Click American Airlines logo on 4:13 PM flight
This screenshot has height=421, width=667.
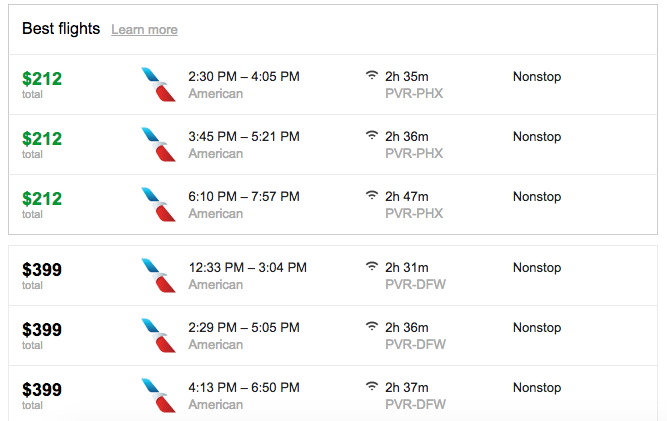158,395
